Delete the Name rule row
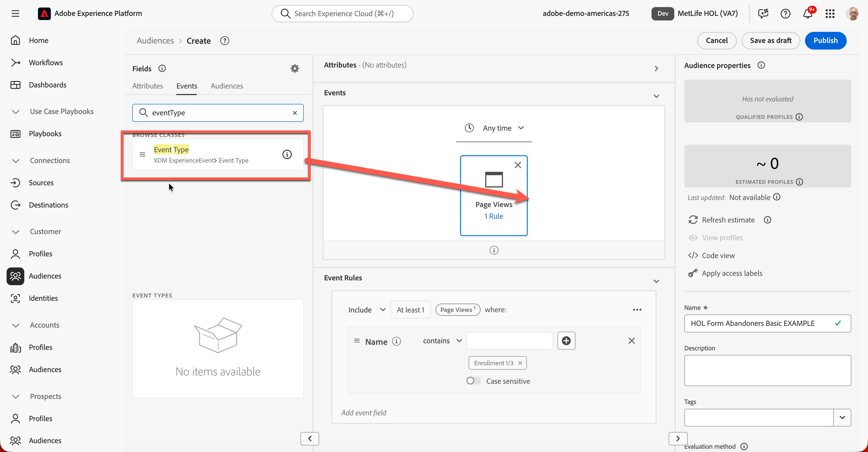Image resolution: width=868 pixels, height=452 pixels. pyautogui.click(x=632, y=341)
